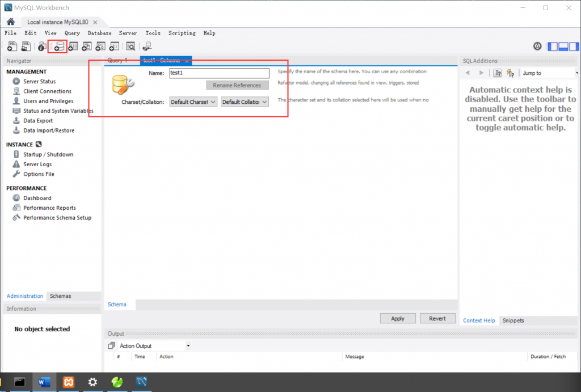The image size is (581, 392).
Task: Open the Default Collation dropdown
Action: 245,102
